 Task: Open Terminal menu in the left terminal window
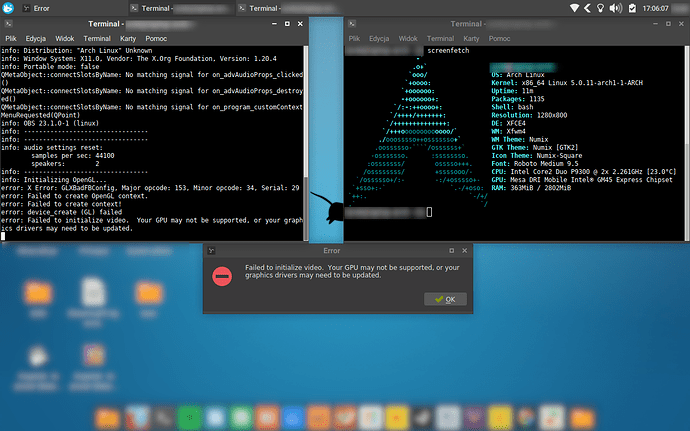pyautogui.click(x=99, y=37)
